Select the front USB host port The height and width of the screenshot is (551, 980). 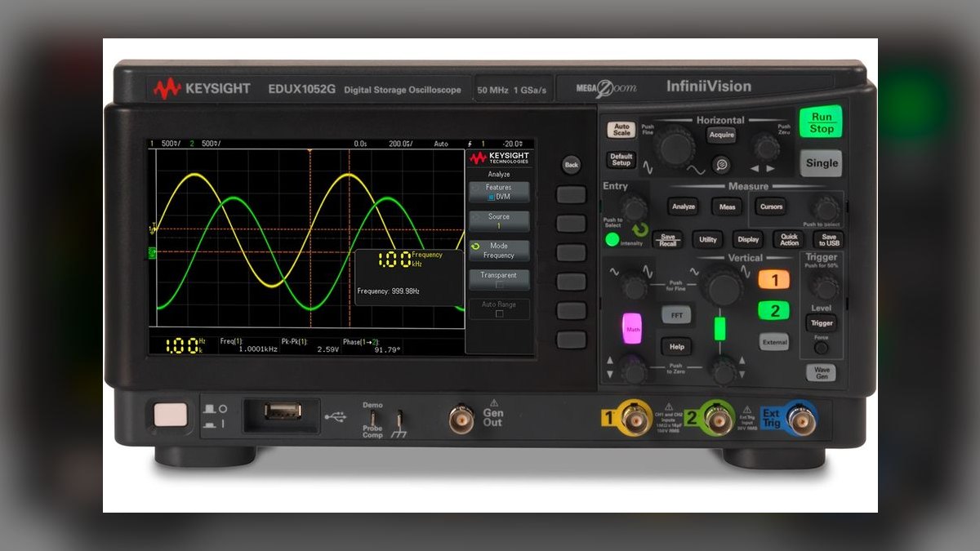[x=282, y=411]
